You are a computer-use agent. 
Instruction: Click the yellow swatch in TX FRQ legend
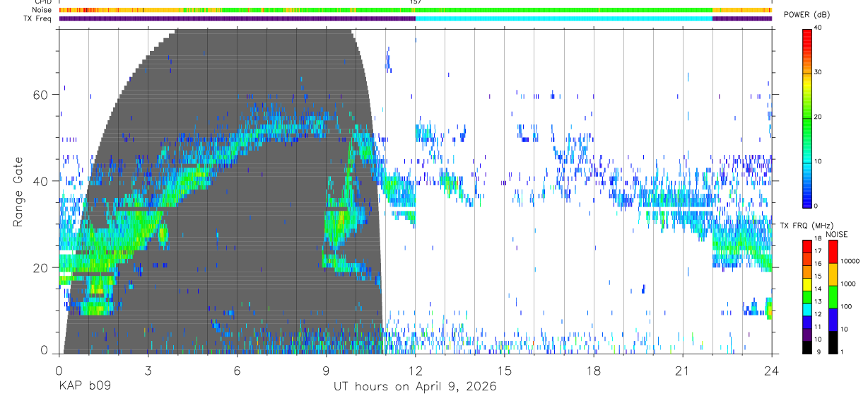(x=807, y=283)
